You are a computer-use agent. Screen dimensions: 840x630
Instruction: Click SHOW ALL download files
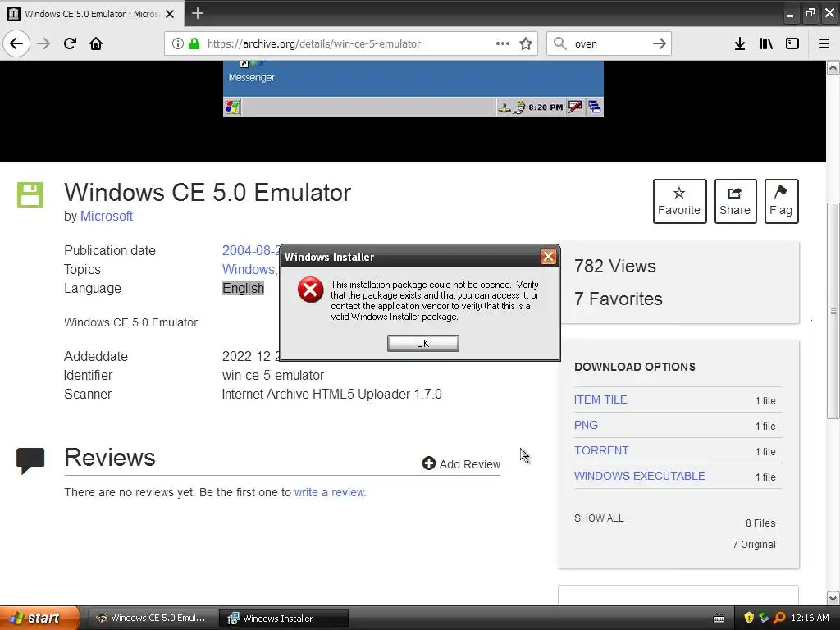click(x=599, y=518)
